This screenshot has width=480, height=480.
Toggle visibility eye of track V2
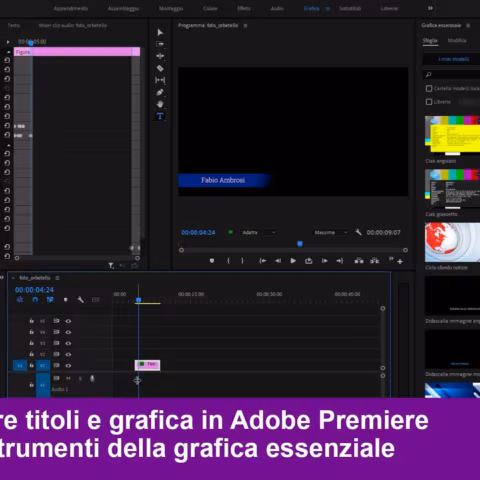click(68, 354)
